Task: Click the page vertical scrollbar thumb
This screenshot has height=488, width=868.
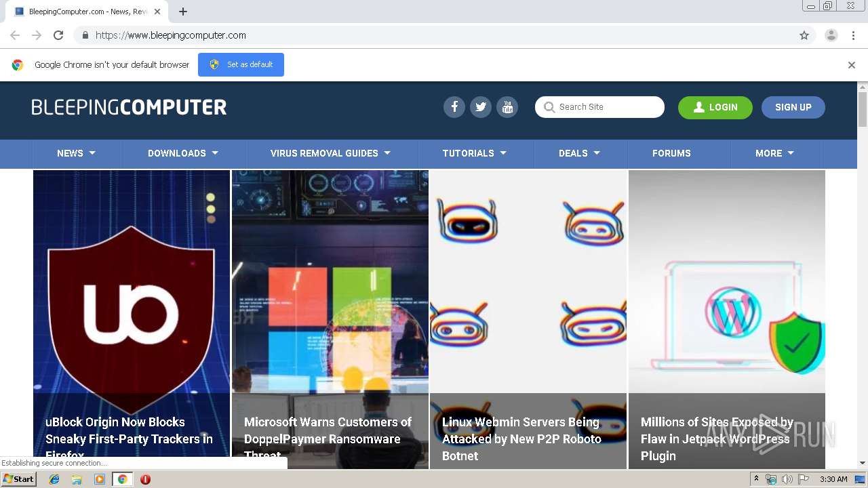Action: pyautogui.click(x=863, y=108)
